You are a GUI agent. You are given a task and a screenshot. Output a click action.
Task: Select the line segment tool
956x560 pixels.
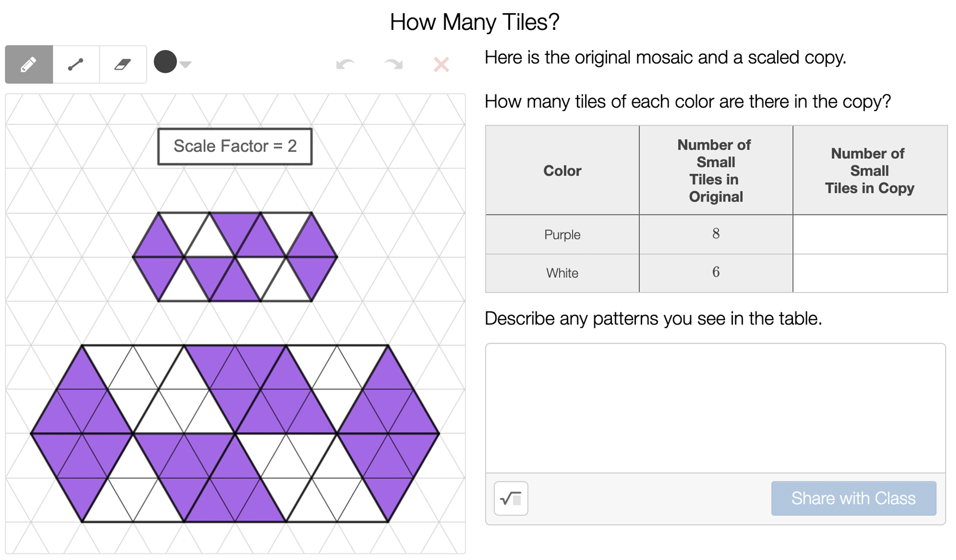[x=76, y=65]
